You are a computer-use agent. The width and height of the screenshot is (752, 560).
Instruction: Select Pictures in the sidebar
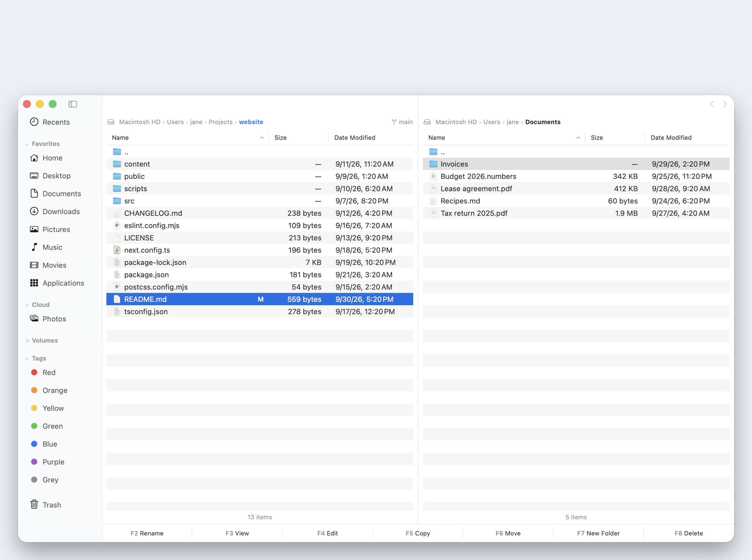50,229
